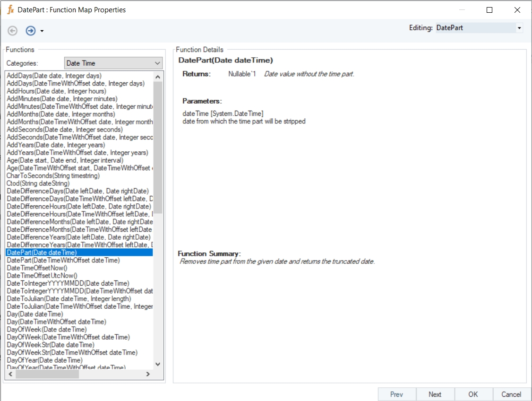
Task: Click the list scroll up arrow
Action: click(x=158, y=77)
